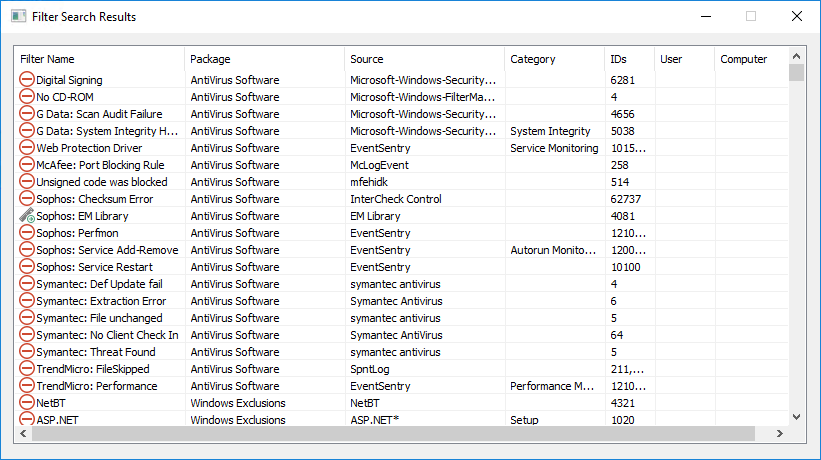Click the ID value "62737"

coord(625,199)
